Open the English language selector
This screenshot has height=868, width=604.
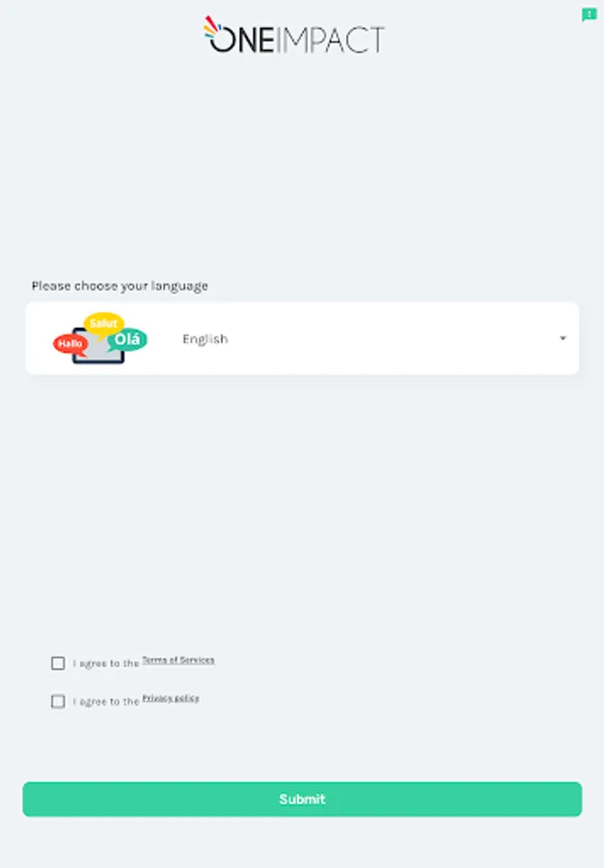pyautogui.click(x=205, y=339)
